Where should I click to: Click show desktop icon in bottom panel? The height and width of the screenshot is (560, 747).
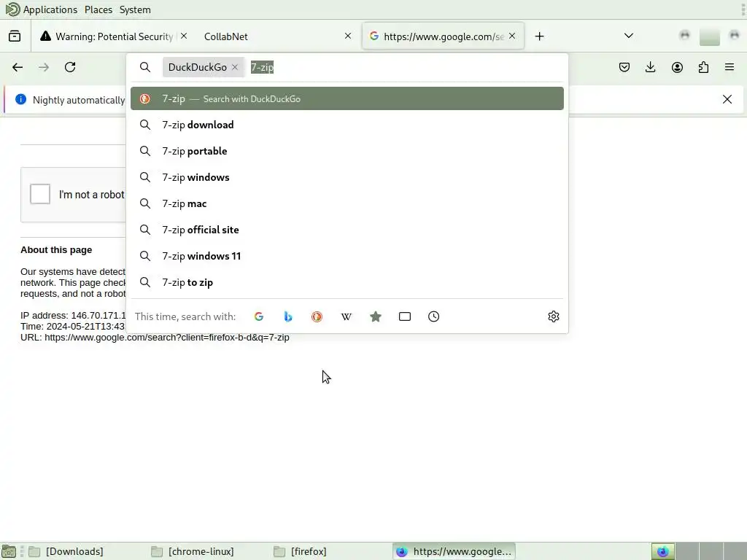pyautogui.click(x=9, y=551)
